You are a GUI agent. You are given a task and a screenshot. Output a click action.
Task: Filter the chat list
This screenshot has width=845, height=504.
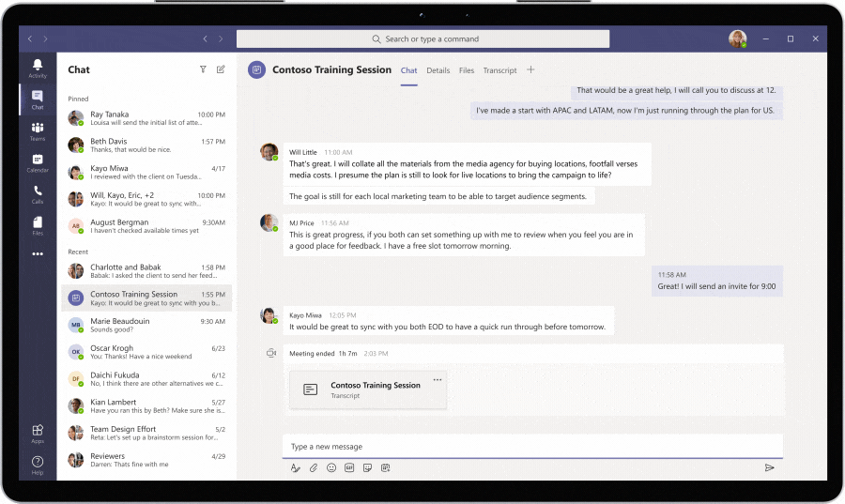click(x=203, y=69)
